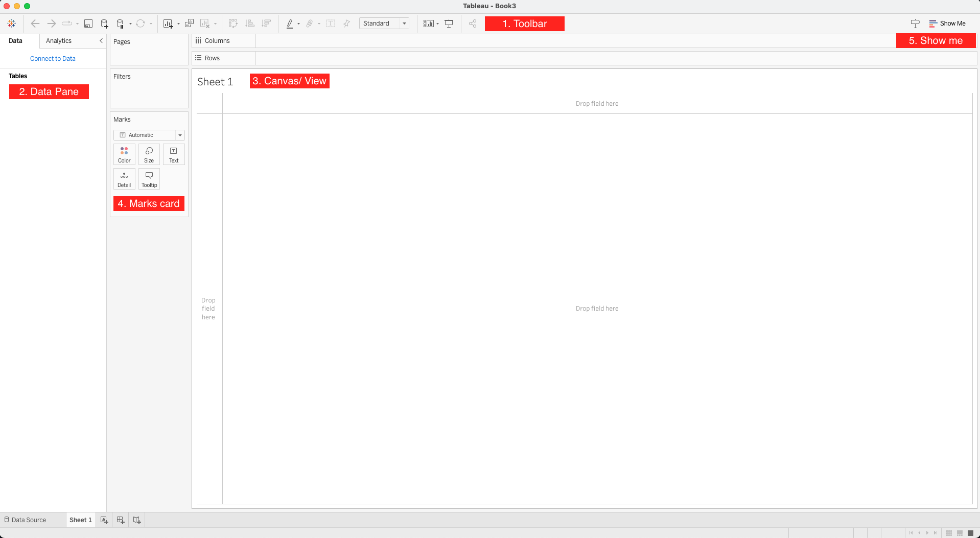This screenshot has width=980, height=538.
Task: Collapse the Data pane with the arrow
Action: pyautogui.click(x=101, y=41)
